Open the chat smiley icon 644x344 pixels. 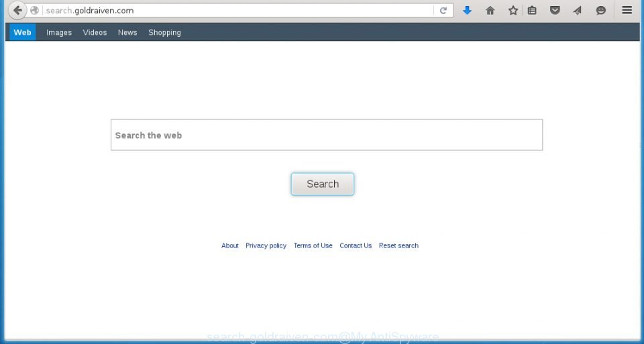tap(601, 10)
